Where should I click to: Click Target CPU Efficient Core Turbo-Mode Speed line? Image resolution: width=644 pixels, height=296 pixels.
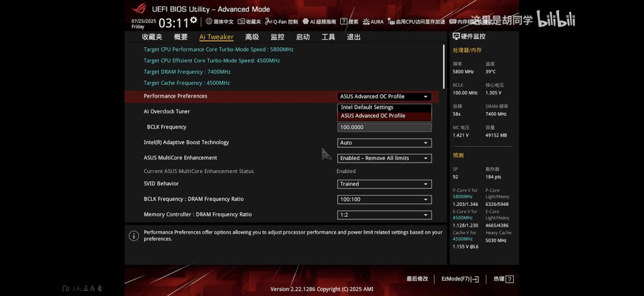point(212,60)
